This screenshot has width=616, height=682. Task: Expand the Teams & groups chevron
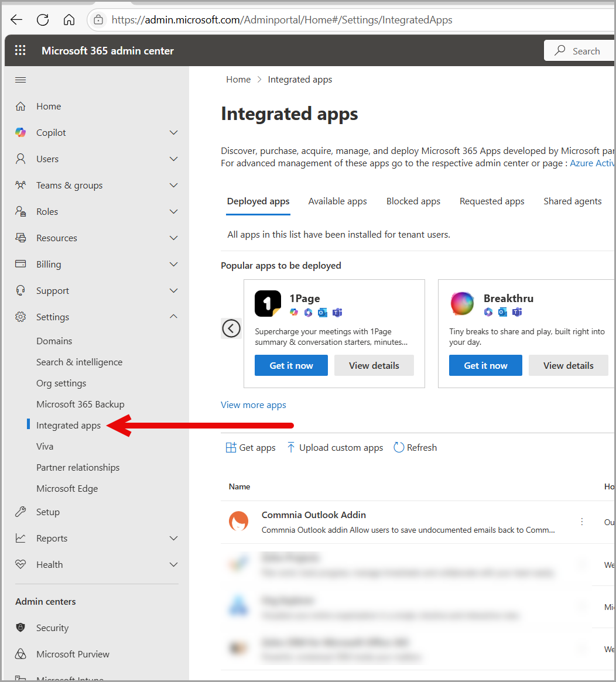coord(173,185)
